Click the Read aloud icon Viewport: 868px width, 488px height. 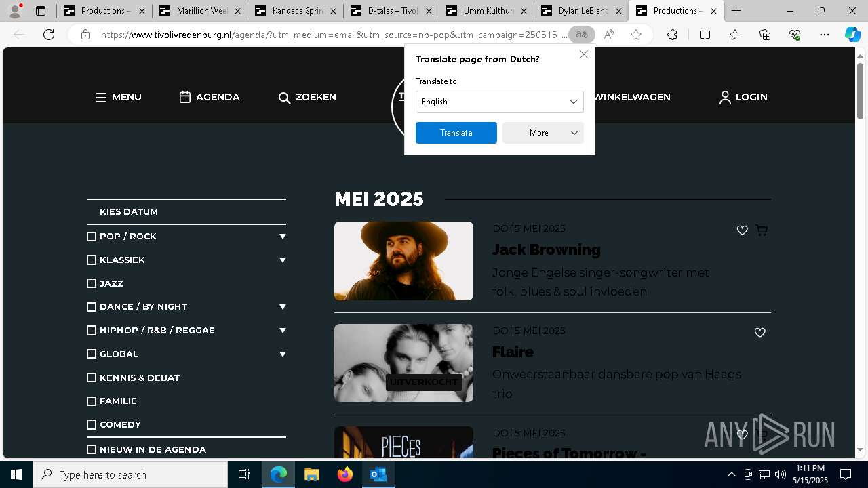(x=609, y=35)
